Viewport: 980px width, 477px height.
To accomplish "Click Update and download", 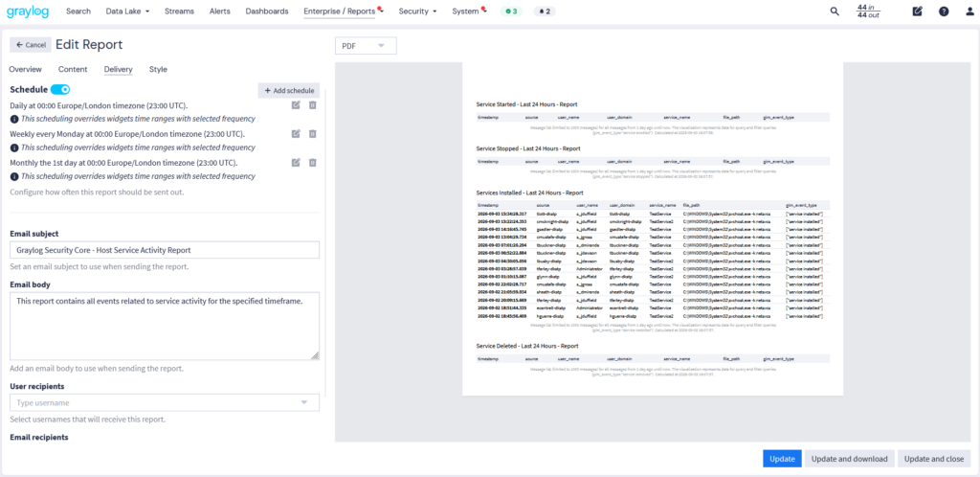I will tap(850, 459).
